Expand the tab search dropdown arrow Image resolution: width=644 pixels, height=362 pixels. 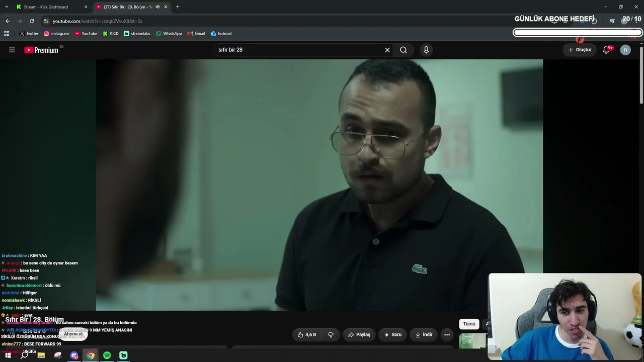click(x=7, y=7)
